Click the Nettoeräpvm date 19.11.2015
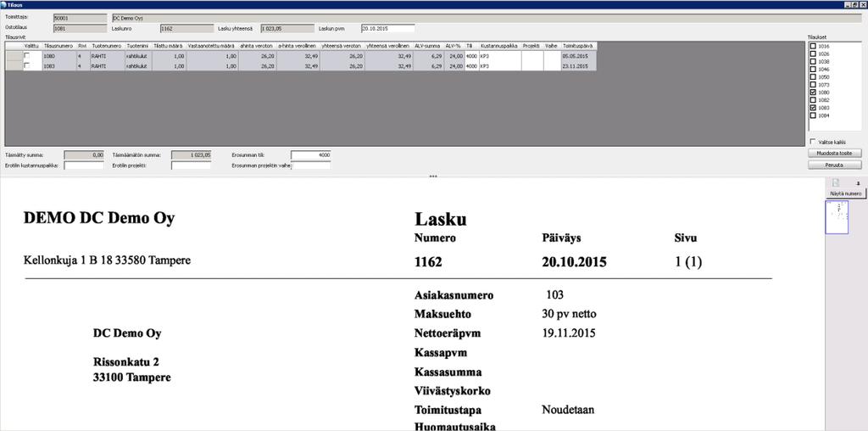 [568, 333]
